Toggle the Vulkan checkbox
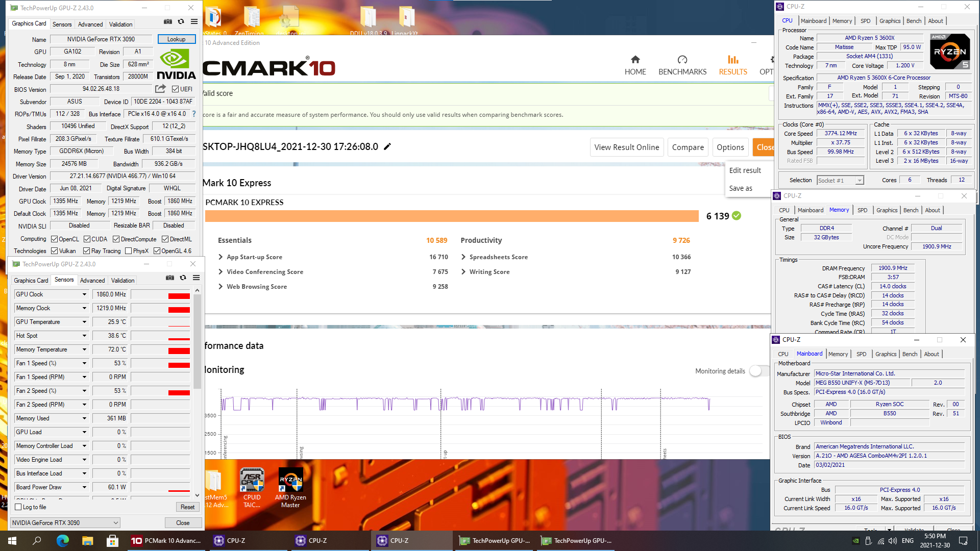 click(54, 251)
